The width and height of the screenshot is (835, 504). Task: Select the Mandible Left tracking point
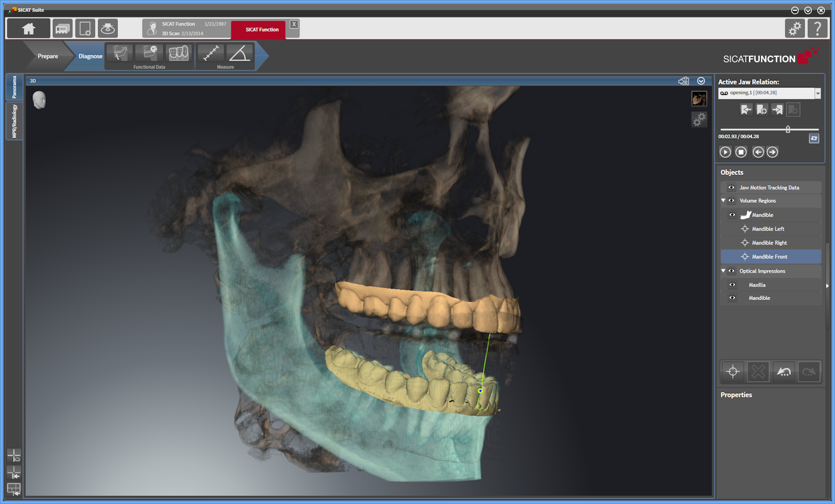click(x=771, y=229)
